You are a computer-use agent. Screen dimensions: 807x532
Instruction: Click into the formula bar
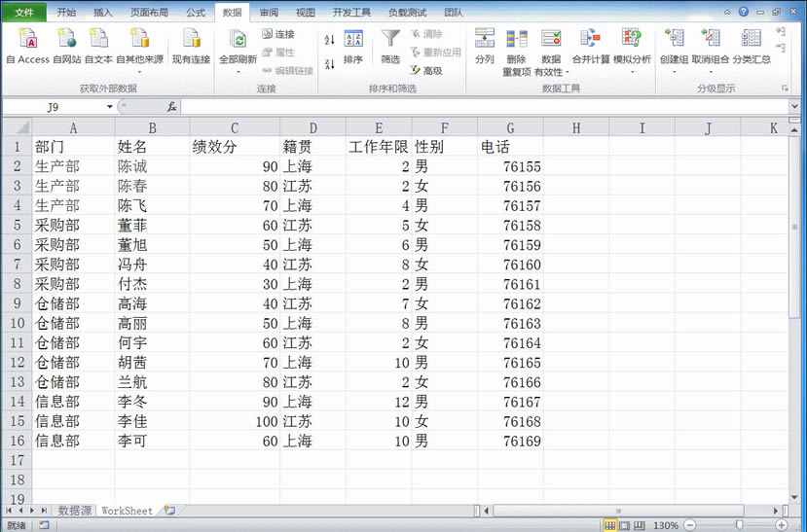pos(484,107)
